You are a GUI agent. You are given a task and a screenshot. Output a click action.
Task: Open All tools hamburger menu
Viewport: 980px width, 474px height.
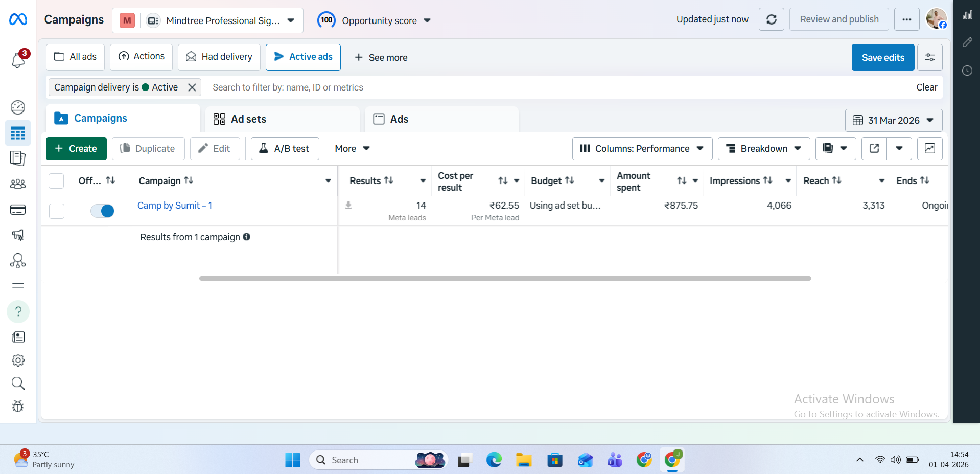[18, 286]
